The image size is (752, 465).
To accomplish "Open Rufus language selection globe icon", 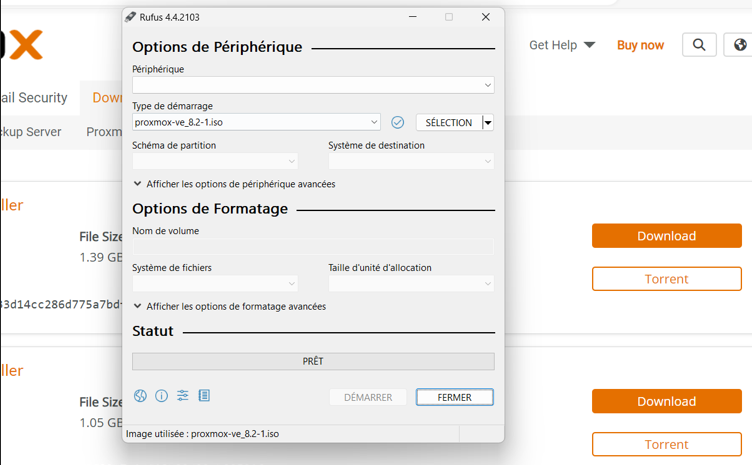I will tap(140, 395).
